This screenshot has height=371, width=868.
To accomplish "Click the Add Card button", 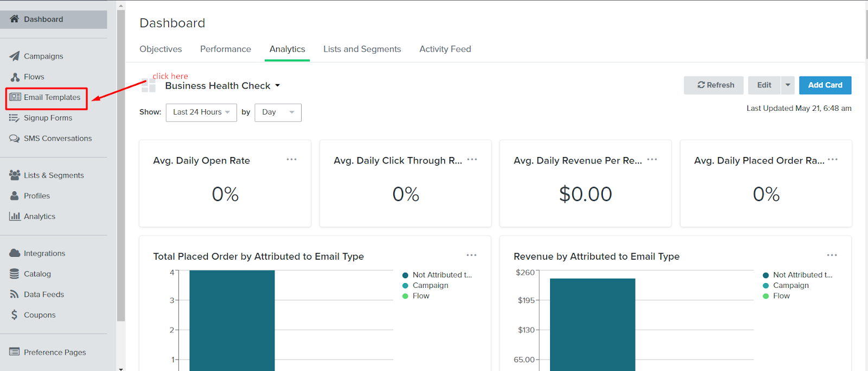I will [x=825, y=85].
